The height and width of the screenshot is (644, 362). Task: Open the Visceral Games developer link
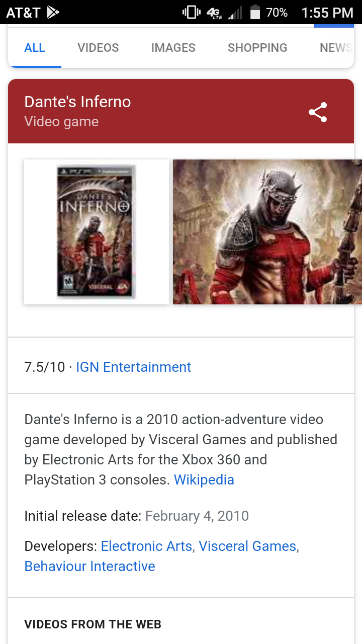click(247, 546)
